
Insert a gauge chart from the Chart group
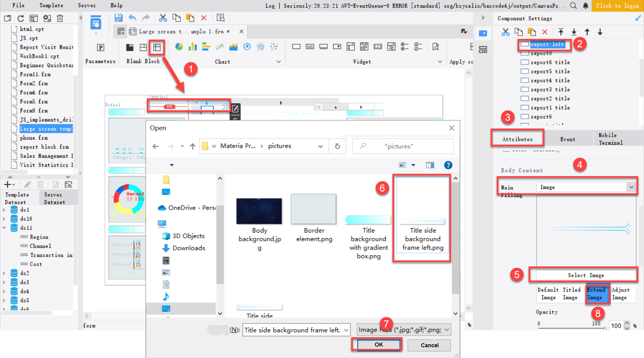(x=247, y=47)
